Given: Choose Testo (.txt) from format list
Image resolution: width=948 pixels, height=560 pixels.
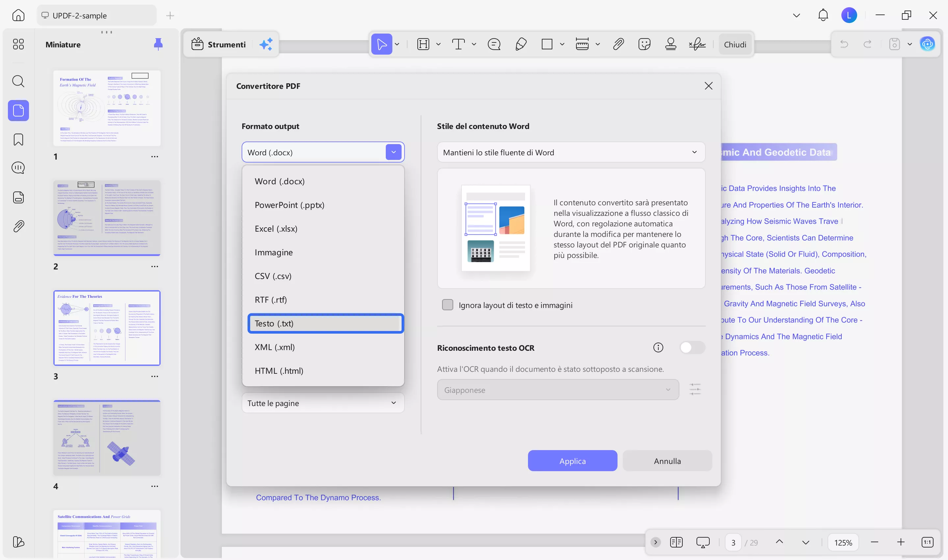Looking at the screenshot, I should [326, 323].
